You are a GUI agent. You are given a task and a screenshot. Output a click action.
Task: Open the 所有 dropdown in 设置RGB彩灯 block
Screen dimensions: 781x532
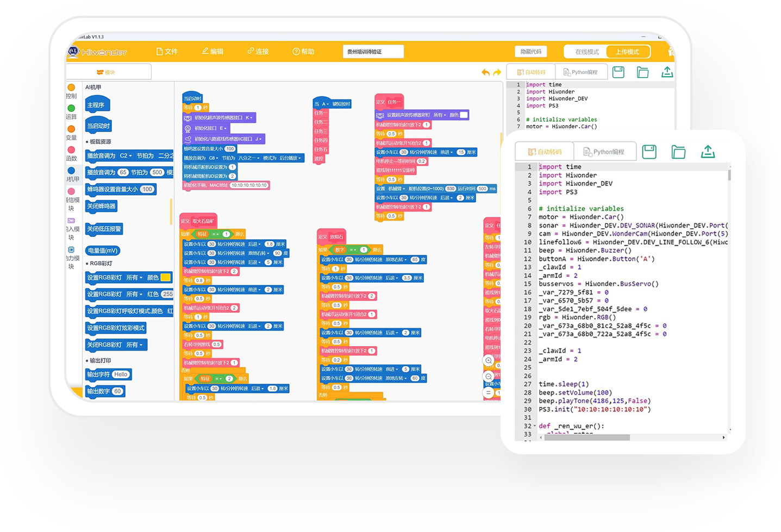(134, 277)
